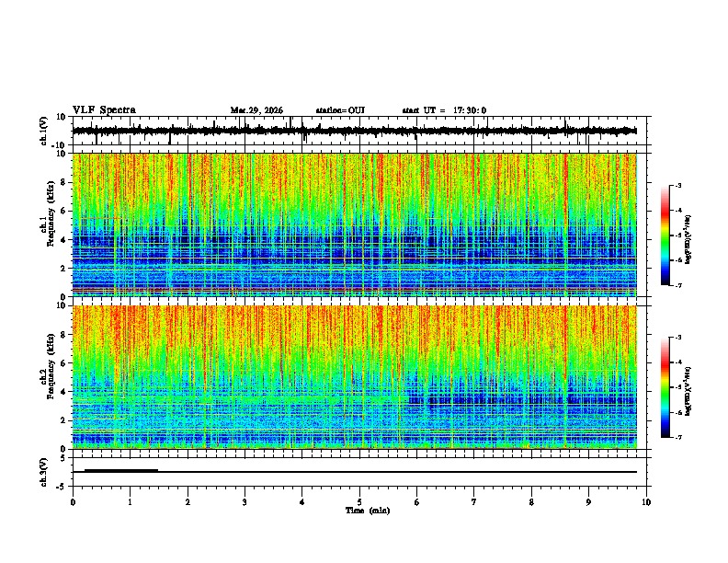728x563 pixels.
Task: Click the ch.1 waveform trace panel
Action: pyautogui.click(x=358, y=131)
